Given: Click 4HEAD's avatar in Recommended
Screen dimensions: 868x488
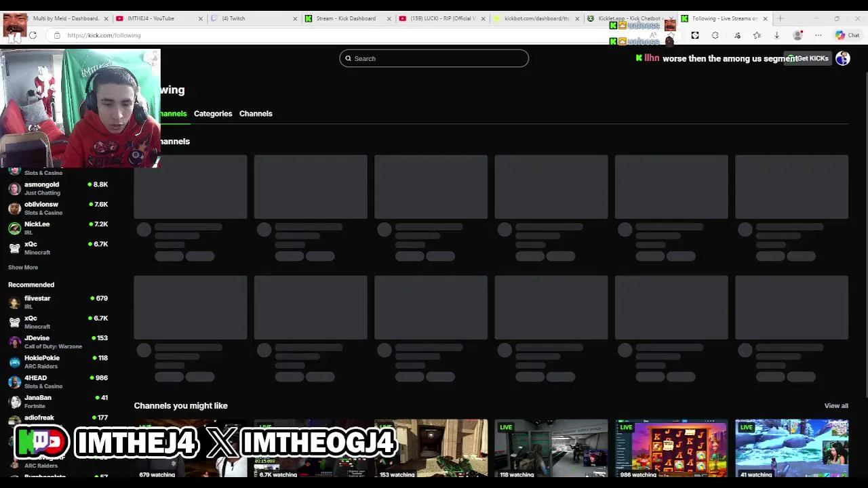Looking at the screenshot, I should 14,382.
